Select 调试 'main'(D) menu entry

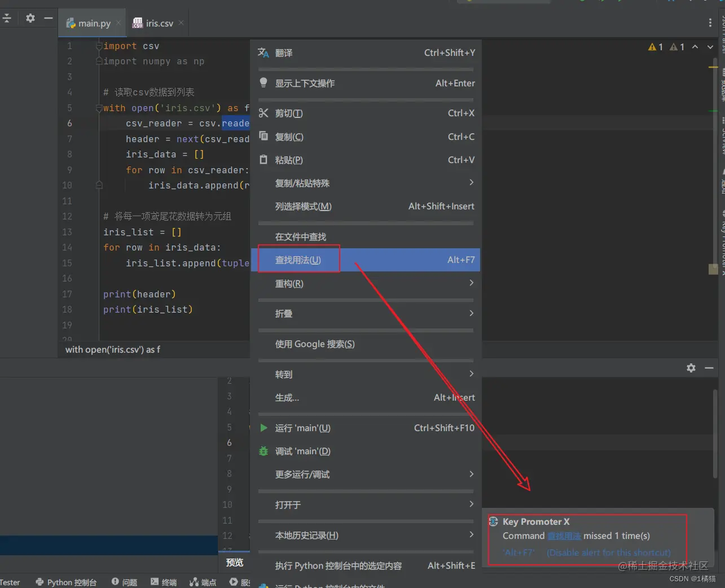click(x=366, y=451)
